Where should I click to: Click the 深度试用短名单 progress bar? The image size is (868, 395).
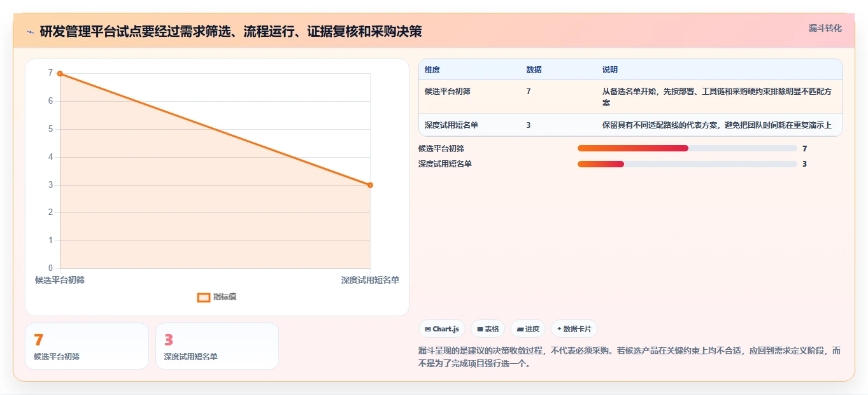[687, 163]
